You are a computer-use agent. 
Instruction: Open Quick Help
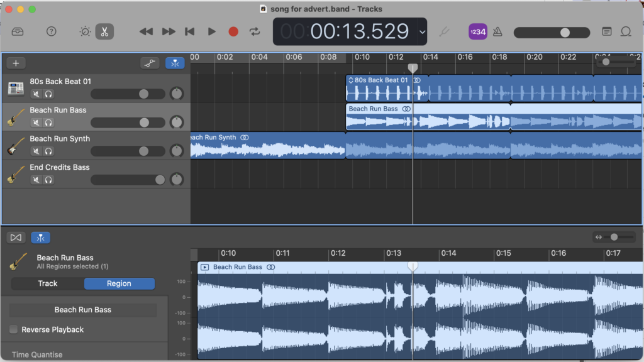52,31
